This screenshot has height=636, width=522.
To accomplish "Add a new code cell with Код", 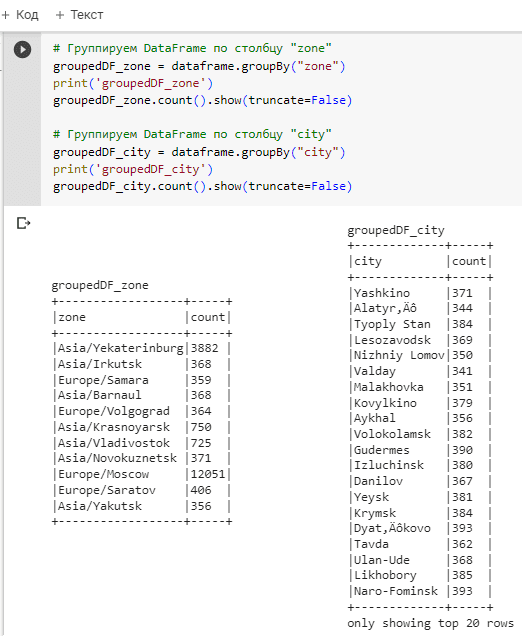I will click(20, 15).
